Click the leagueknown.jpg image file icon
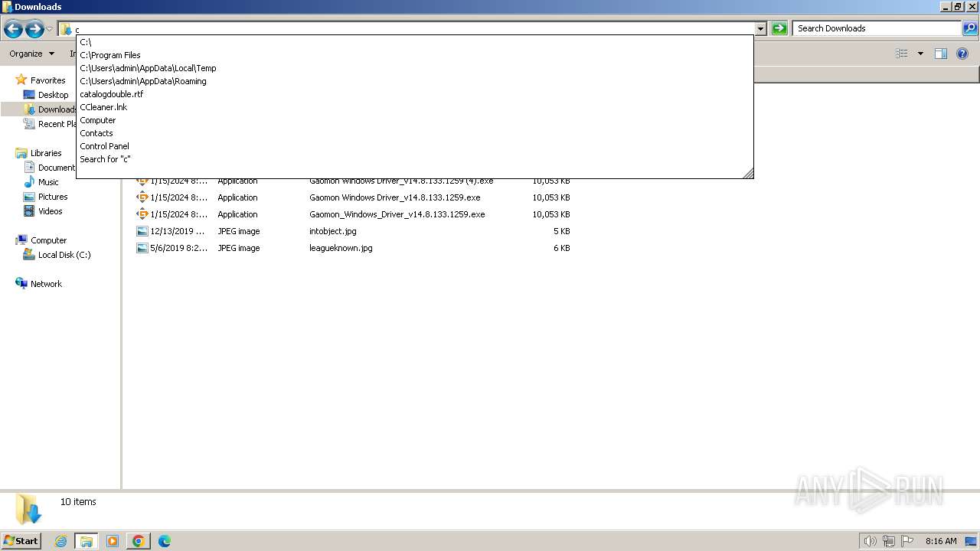Viewport: 980px width, 551px height. click(142, 248)
